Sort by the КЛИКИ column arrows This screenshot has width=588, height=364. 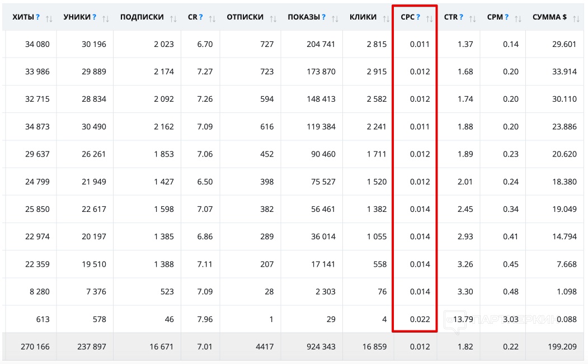386,19
